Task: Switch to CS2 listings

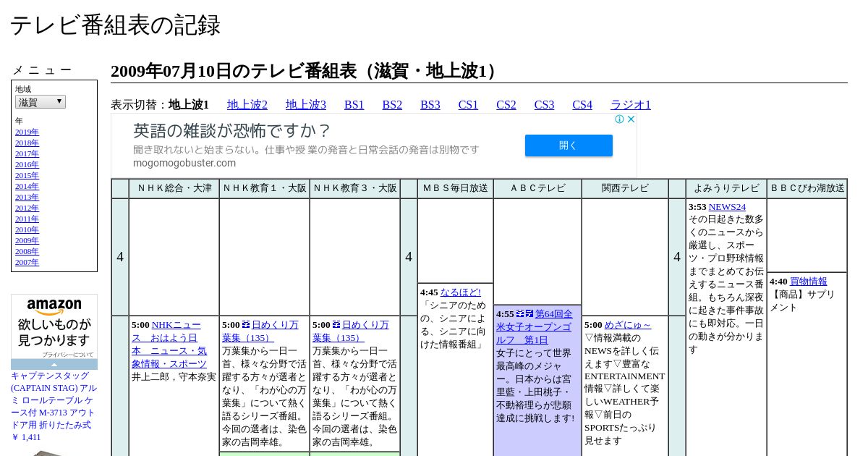Action: pos(506,105)
